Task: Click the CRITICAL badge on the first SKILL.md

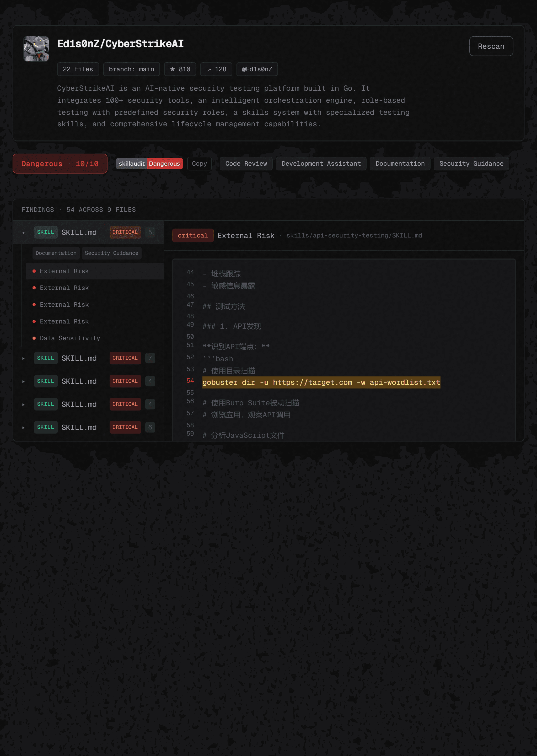Action: pos(125,232)
